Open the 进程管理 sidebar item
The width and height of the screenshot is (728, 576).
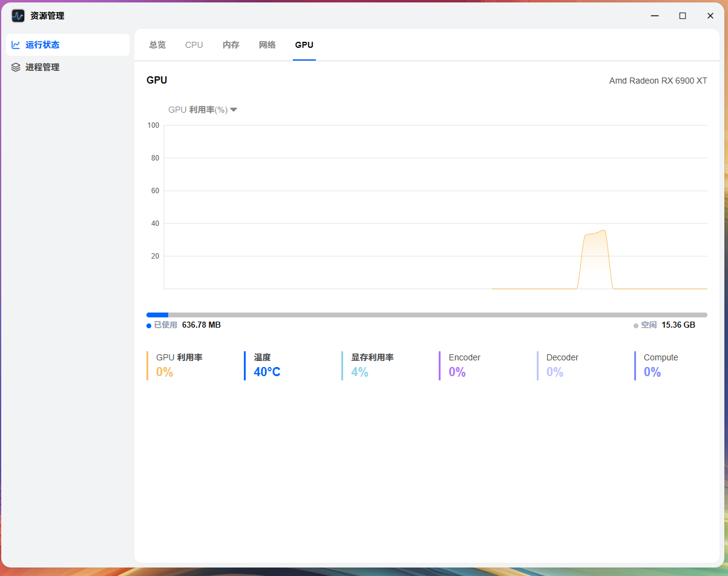pyautogui.click(x=68, y=67)
